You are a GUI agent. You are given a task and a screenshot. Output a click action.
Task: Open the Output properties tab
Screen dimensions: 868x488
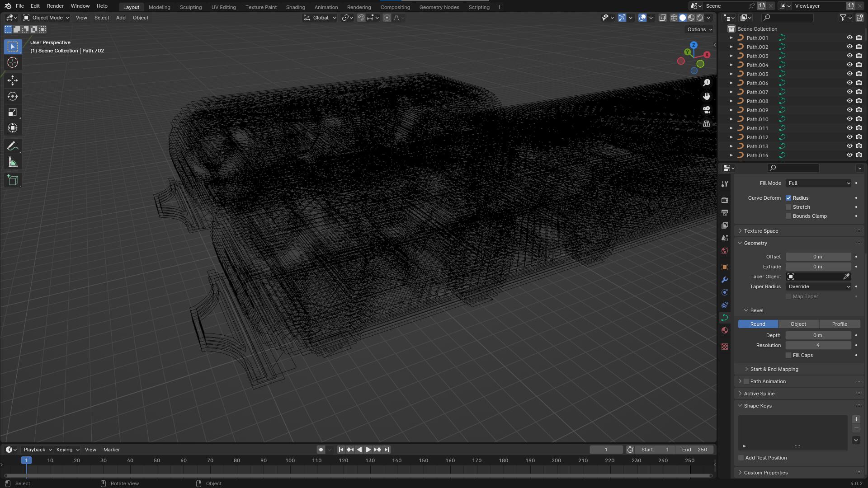pos(725,212)
